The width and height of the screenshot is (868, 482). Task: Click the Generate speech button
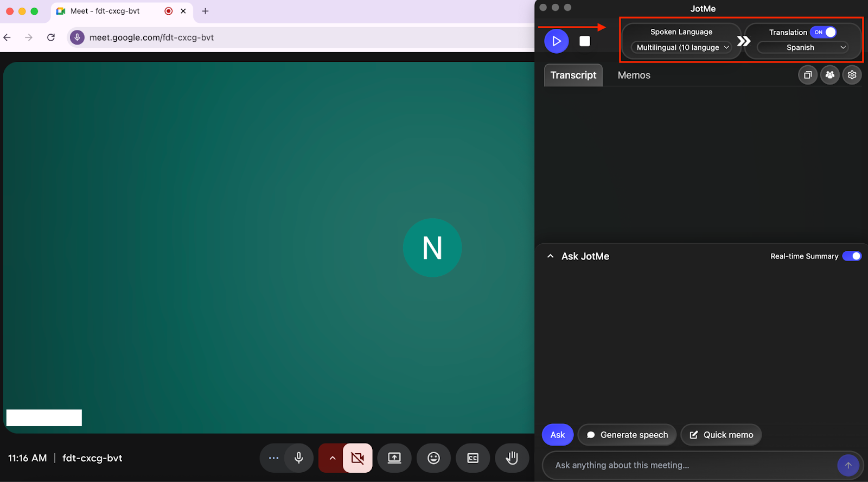coord(627,435)
